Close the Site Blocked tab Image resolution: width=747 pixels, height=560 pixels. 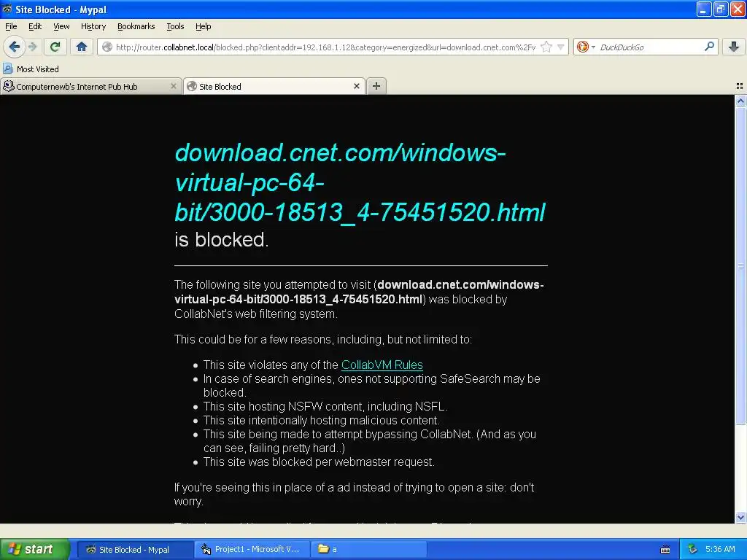(x=356, y=86)
